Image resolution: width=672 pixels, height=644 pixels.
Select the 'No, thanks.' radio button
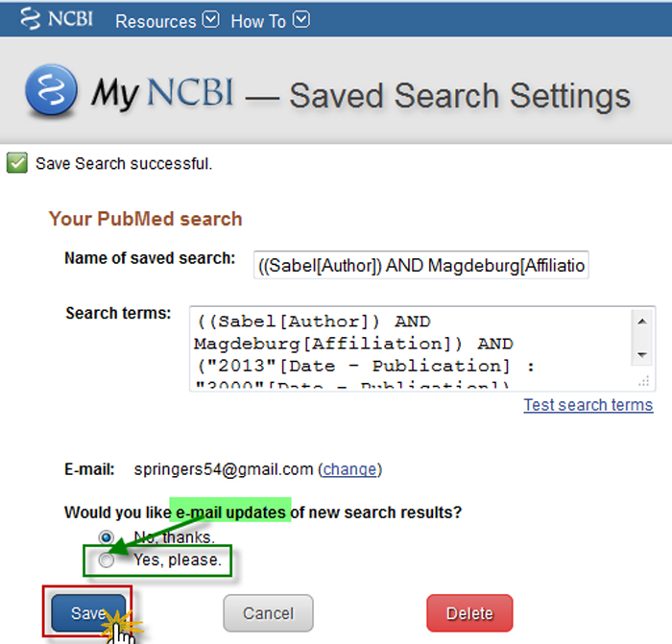click(x=107, y=537)
